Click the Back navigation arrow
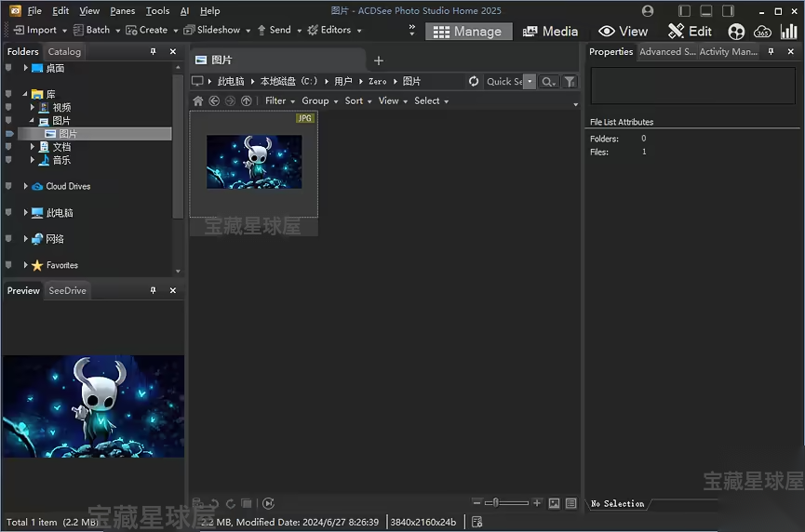The width and height of the screenshot is (805, 532). [x=214, y=101]
